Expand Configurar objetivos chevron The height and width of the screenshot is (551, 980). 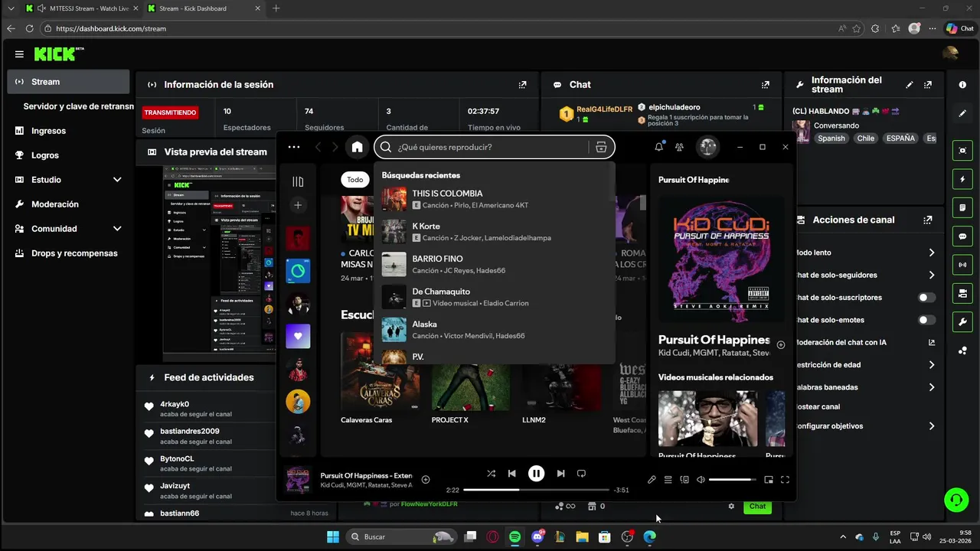point(932,426)
